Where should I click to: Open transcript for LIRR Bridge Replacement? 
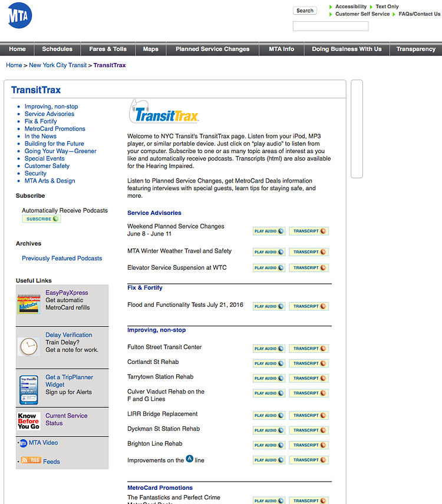tap(309, 415)
